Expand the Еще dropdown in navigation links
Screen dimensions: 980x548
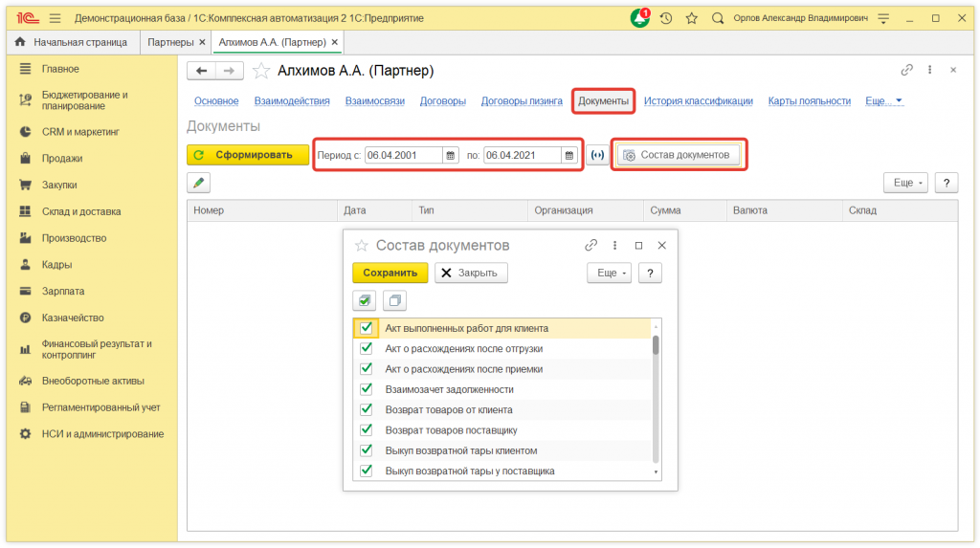tap(883, 100)
